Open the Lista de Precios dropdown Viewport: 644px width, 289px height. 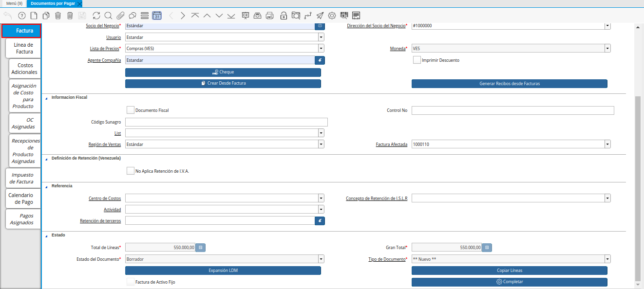point(321,49)
